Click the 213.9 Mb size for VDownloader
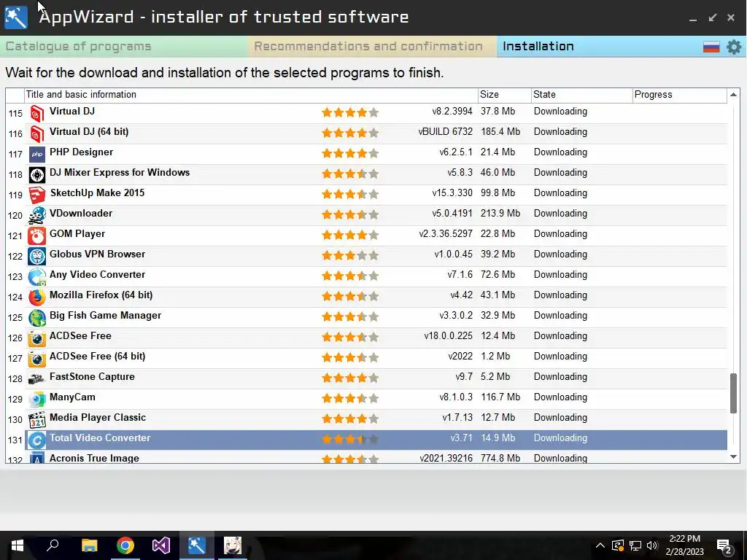Screen dimensions: 747x560 coord(500,214)
